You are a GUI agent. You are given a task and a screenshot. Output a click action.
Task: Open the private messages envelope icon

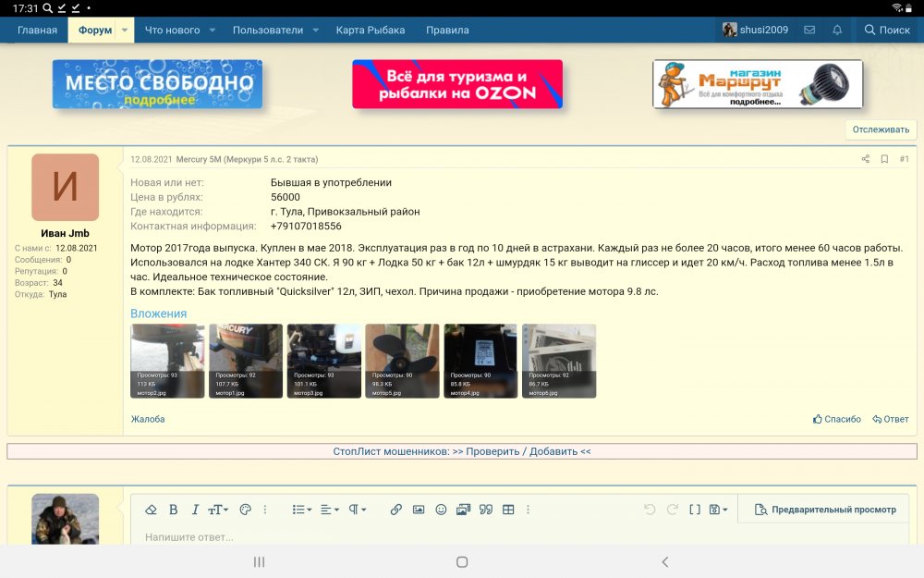click(809, 30)
